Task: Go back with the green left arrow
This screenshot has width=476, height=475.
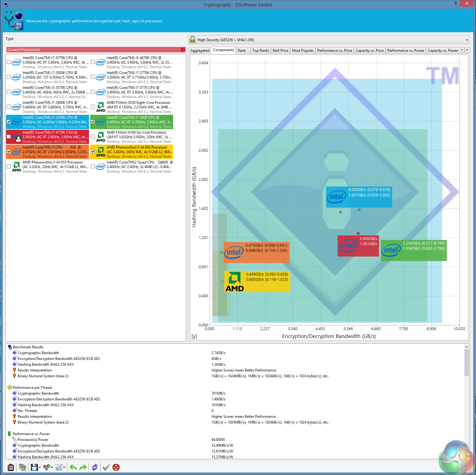Action: [73, 467]
